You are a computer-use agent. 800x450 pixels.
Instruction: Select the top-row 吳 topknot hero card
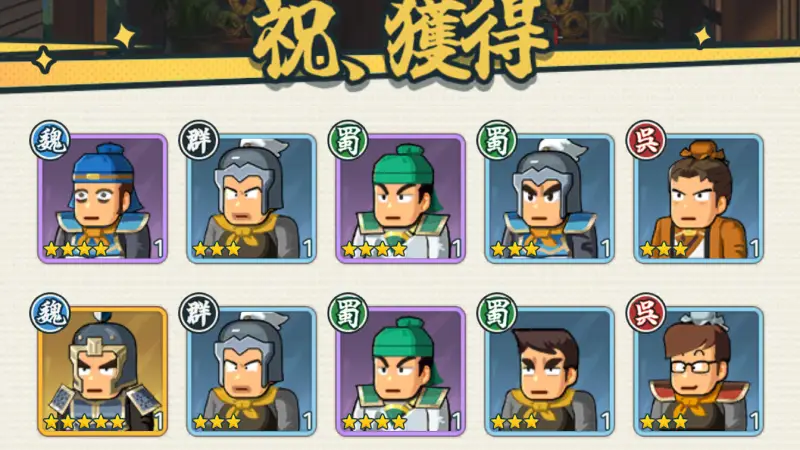click(698, 198)
